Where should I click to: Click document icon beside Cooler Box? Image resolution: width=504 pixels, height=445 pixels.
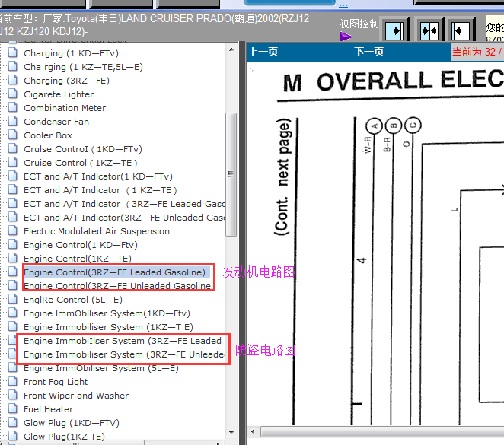pos(13,135)
